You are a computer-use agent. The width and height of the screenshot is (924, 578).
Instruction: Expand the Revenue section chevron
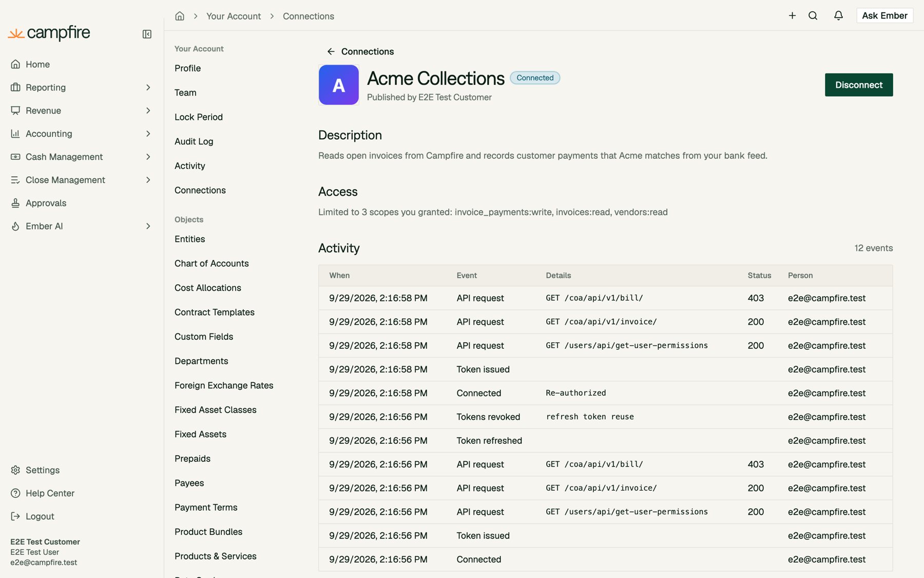coord(148,110)
